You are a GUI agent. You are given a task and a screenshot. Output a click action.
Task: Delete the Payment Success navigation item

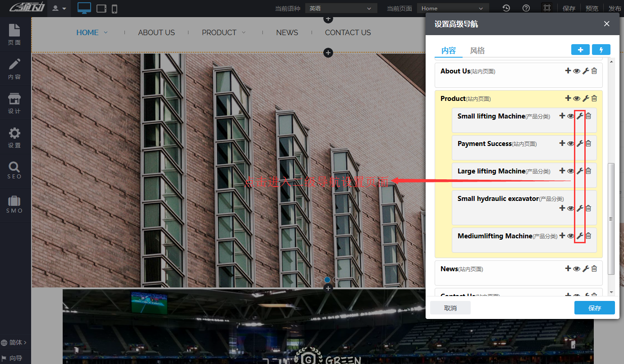588,143
